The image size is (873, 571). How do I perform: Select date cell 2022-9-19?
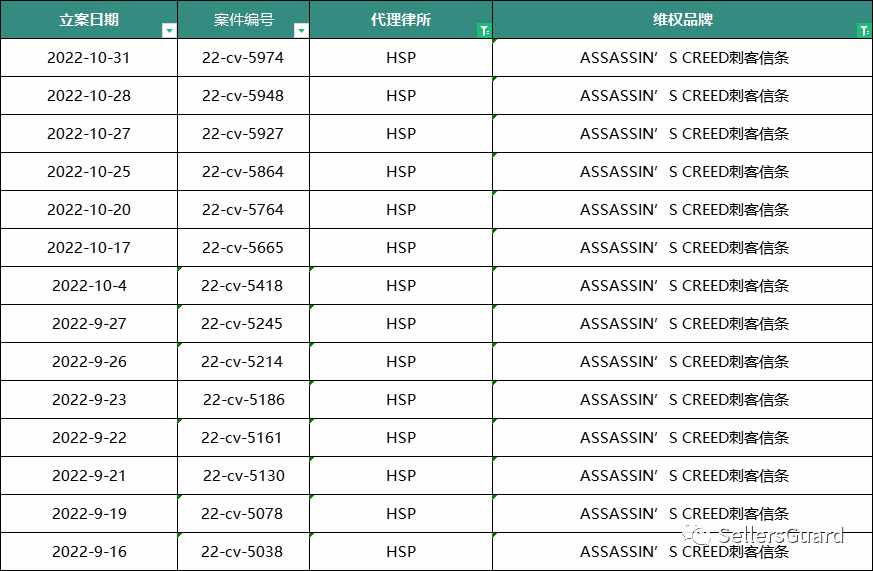(89, 514)
